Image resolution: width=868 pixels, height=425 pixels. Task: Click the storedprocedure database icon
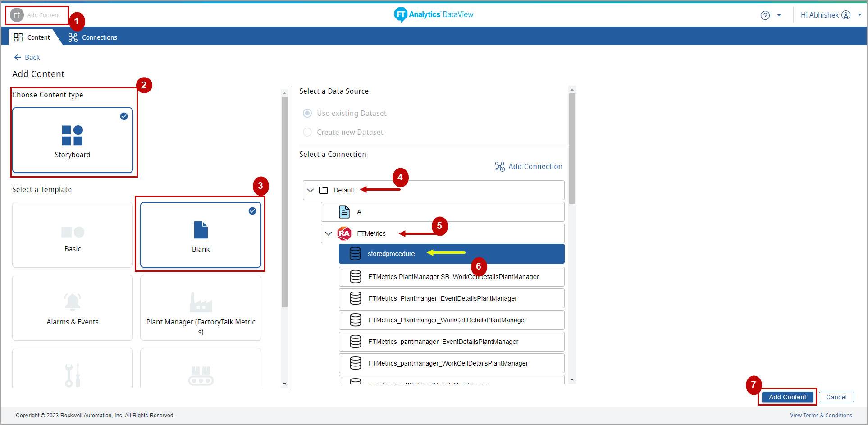pos(355,254)
